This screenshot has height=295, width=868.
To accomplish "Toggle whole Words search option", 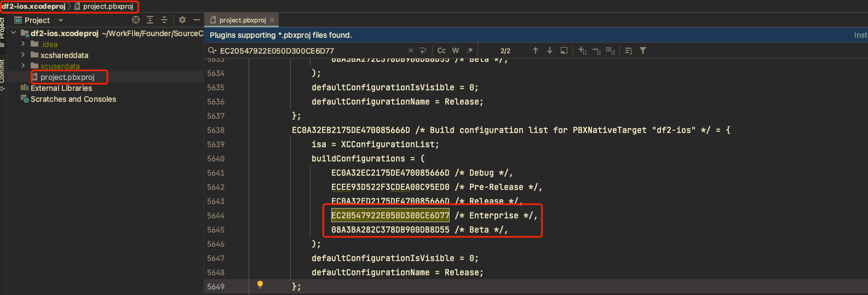I will 456,50.
